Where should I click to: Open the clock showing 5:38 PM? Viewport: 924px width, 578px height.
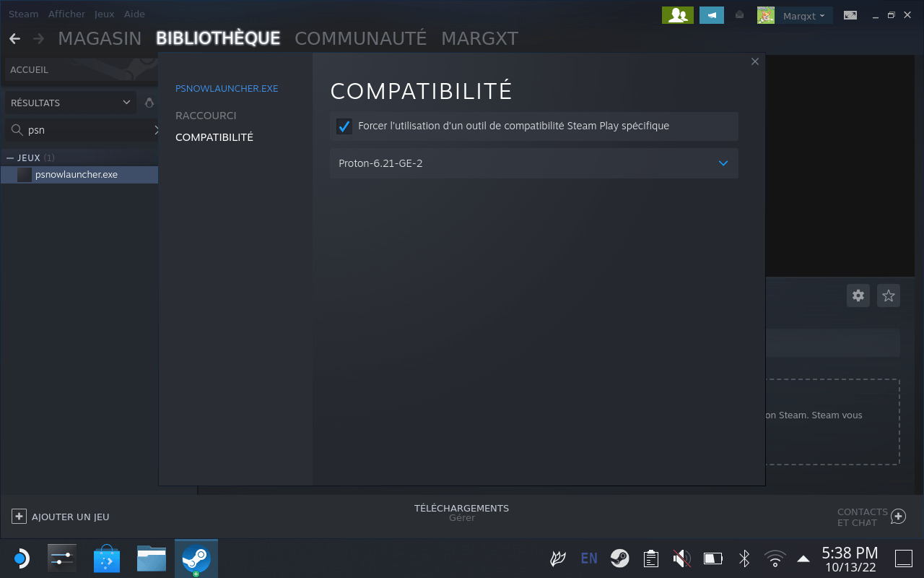tap(850, 560)
